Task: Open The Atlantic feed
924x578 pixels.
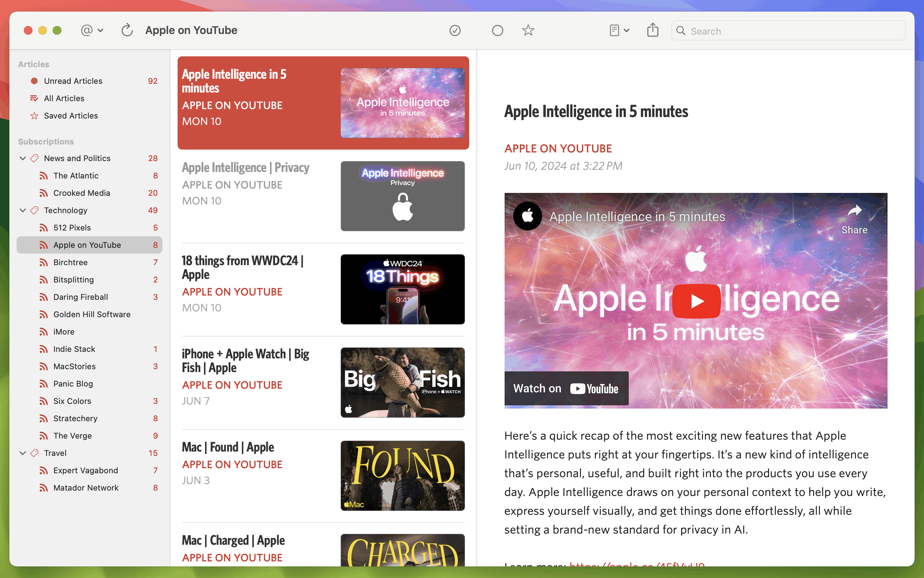Action: [90, 176]
